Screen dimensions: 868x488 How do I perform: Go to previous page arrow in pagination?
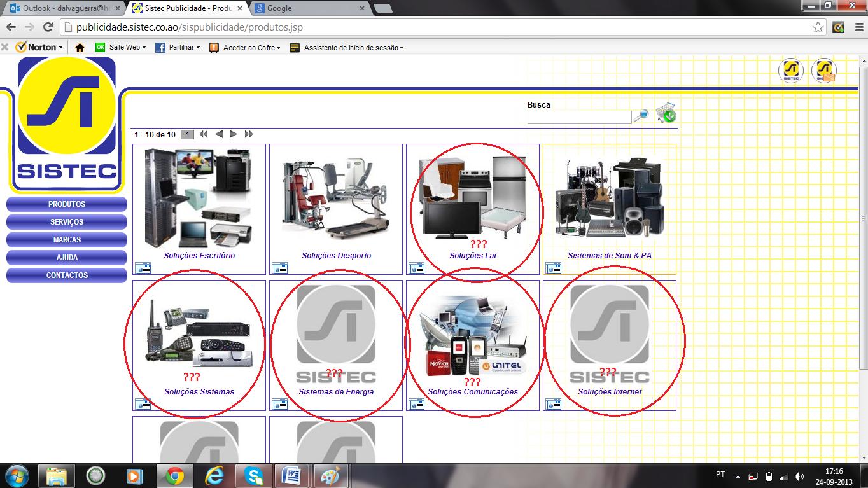click(x=218, y=134)
